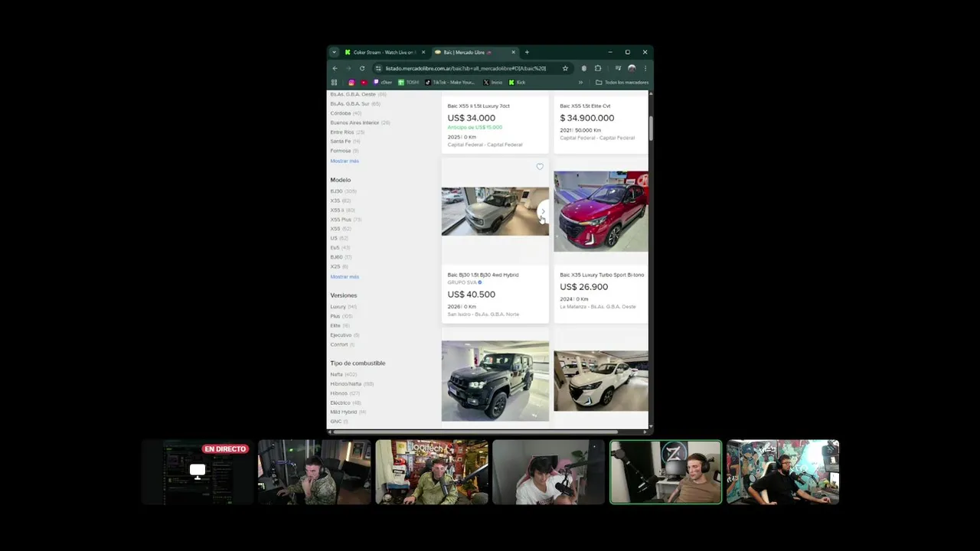The image size is (980, 551).
Task: Click the US$ 40.500 price
Action: click(x=471, y=295)
